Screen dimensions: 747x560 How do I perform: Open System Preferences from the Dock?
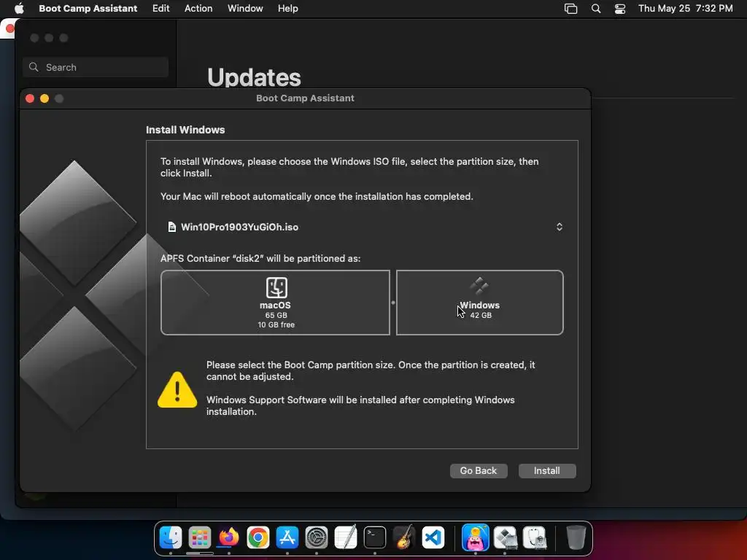[317, 537]
